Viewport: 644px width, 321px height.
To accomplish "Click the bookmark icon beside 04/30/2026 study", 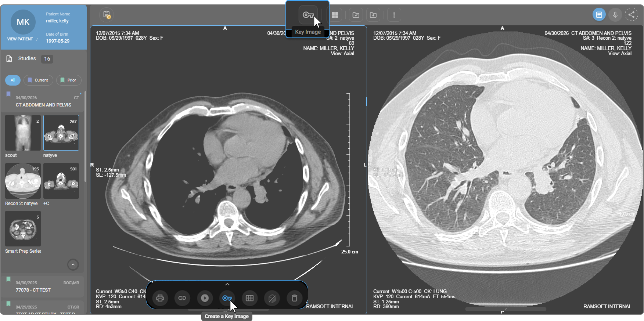I will coord(8,94).
